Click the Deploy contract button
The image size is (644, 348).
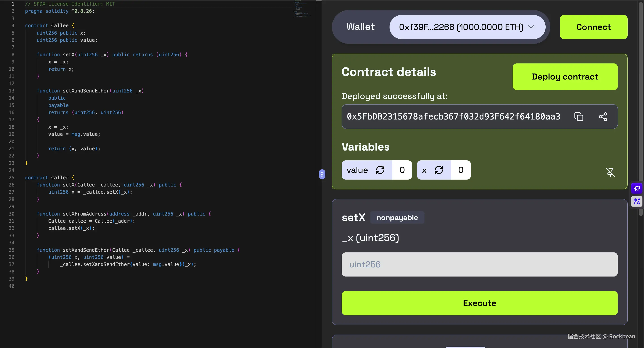(565, 77)
